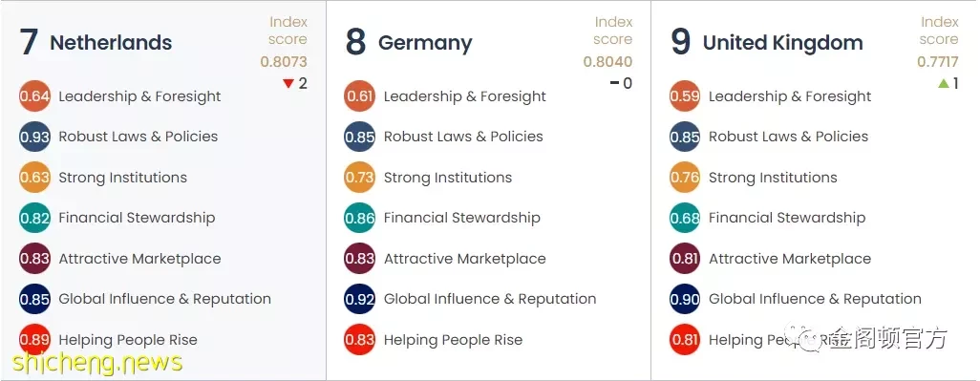Click the red down arrow rank change for Netherlands
The image size is (980, 381).
[x=288, y=84]
